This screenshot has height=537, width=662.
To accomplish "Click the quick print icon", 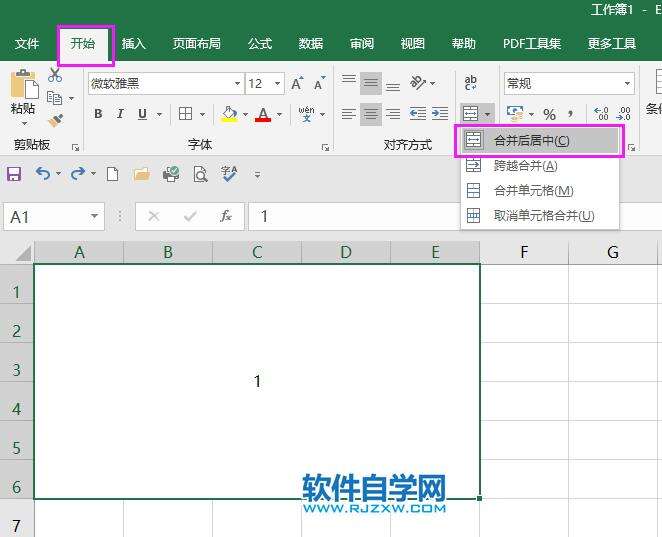I will [x=171, y=174].
